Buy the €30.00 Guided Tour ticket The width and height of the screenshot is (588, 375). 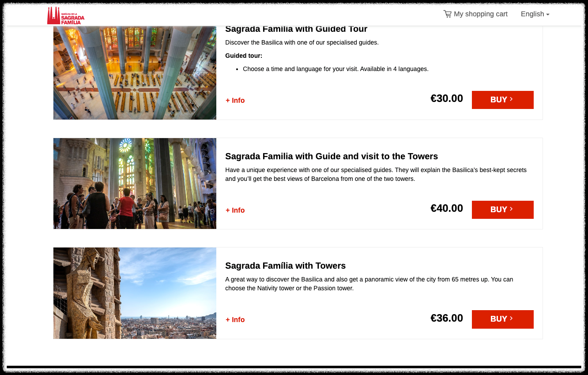[503, 100]
